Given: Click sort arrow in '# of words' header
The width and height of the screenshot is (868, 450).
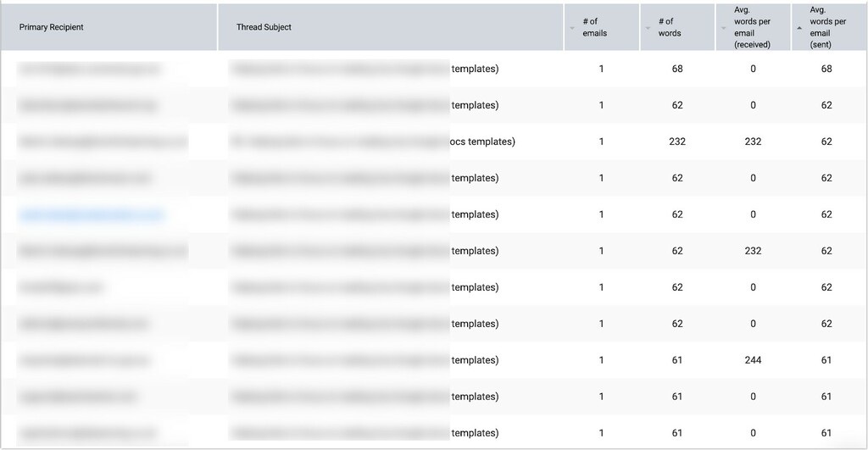Looking at the screenshot, I should (648, 28).
